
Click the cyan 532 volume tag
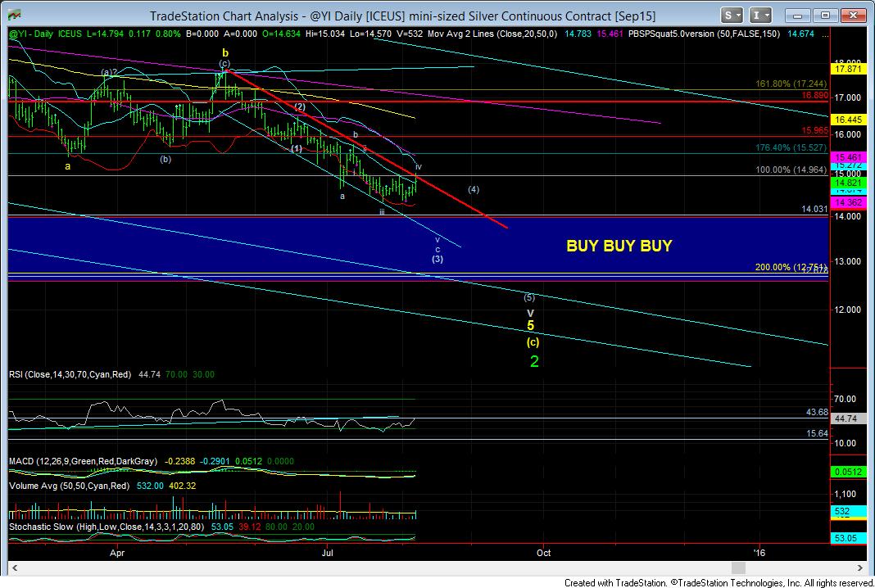[x=847, y=511]
